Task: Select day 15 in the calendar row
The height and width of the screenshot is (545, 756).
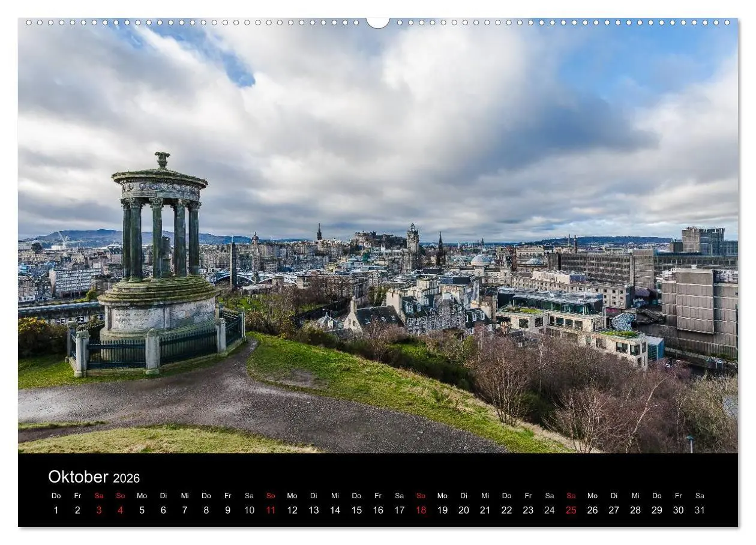Action: click(x=356, y=510)
